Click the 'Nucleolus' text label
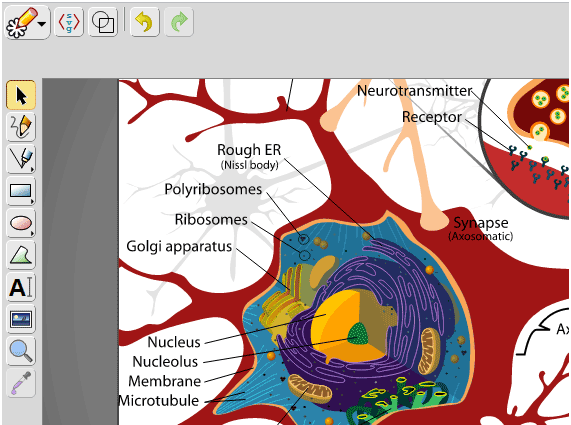 [165, 362]
